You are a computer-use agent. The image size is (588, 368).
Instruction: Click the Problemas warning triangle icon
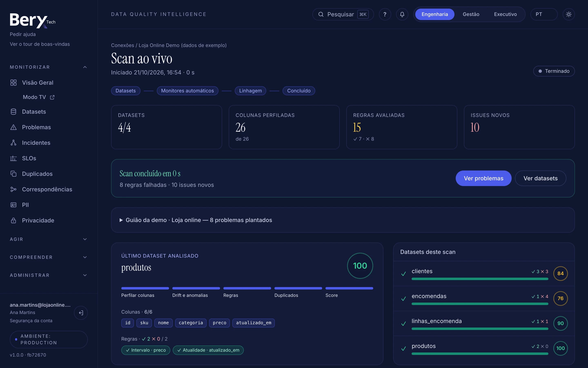pyautogui.click(x=13, y=127)
